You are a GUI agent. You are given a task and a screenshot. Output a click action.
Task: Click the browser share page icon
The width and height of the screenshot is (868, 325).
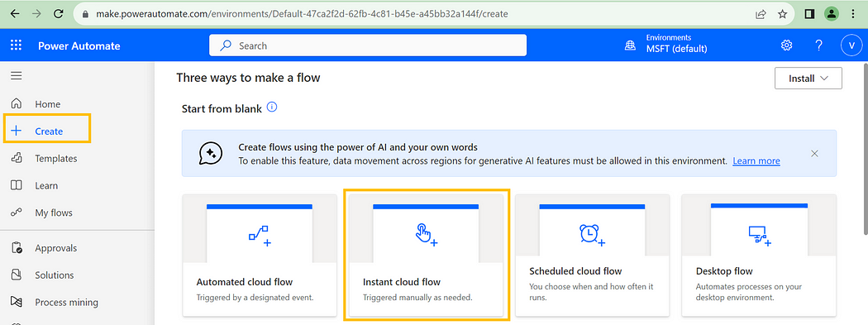(x=761, y=14)
